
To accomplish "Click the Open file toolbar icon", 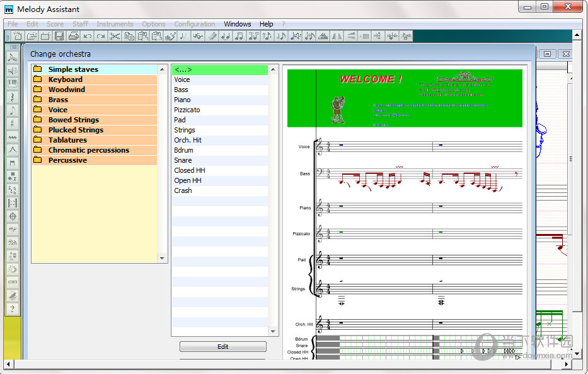I will click(x=32, y=36).
